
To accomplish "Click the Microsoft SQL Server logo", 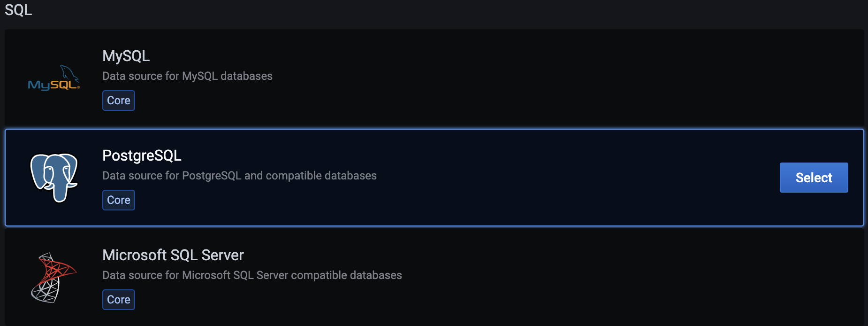I will [x=53, y=277].
